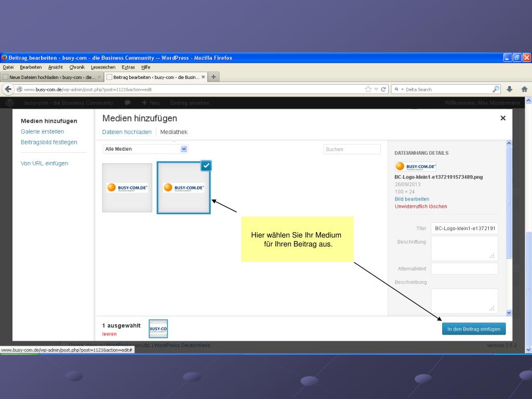Click Galerie erstellen link
This screenshot has width=532, height=399.
click(x=43, y=131)
